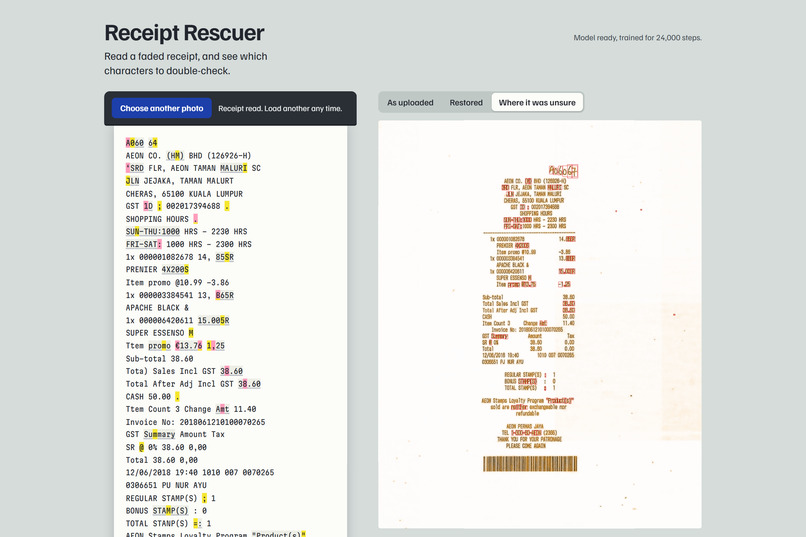Click the 'CASH 50.00' line
The width and height of the screenshot is (806, 537).
click(x=152, y=397)
